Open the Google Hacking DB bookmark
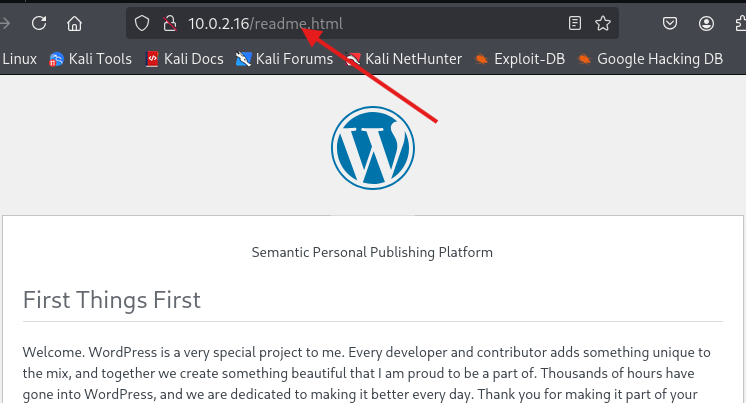Viewport: 746px width, 403px height. tap(650, 59)
